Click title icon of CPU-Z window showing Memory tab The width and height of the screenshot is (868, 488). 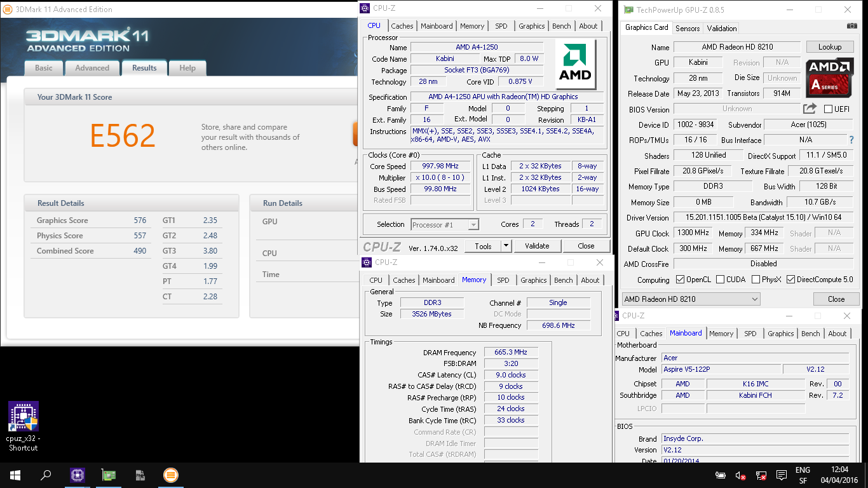[367, 262]
